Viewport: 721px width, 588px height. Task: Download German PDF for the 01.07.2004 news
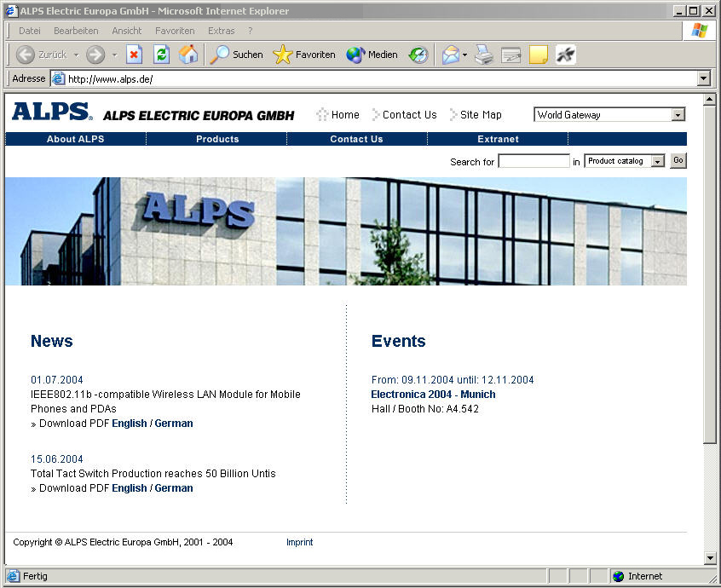pos(174,424)
